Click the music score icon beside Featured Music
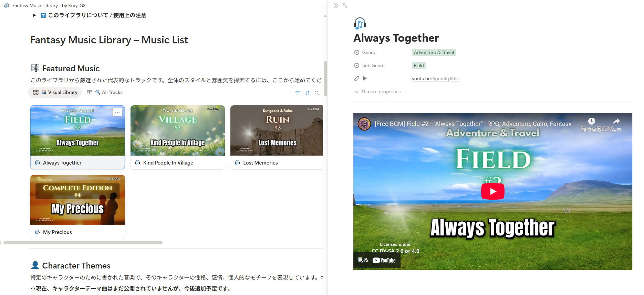 point(35,68)
